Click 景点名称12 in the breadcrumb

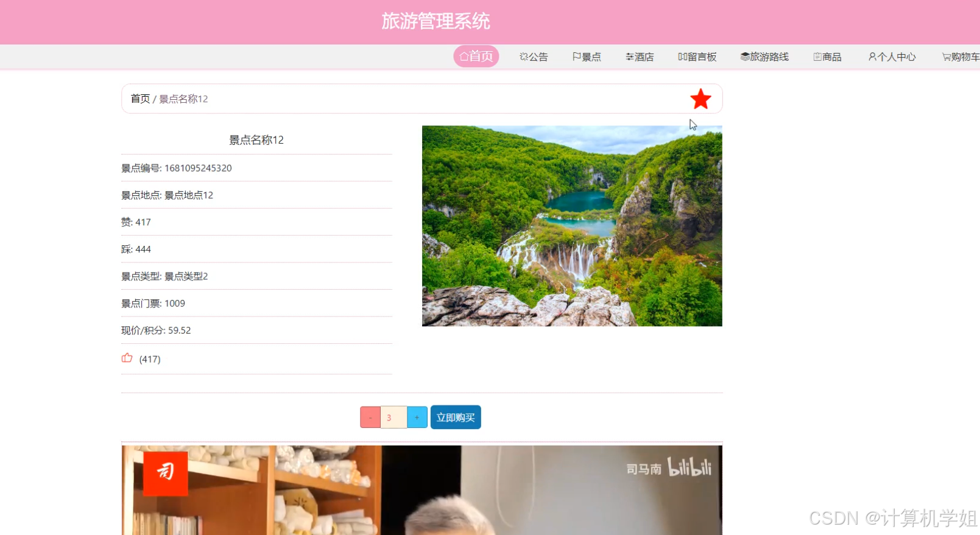(x=183, y=99)
